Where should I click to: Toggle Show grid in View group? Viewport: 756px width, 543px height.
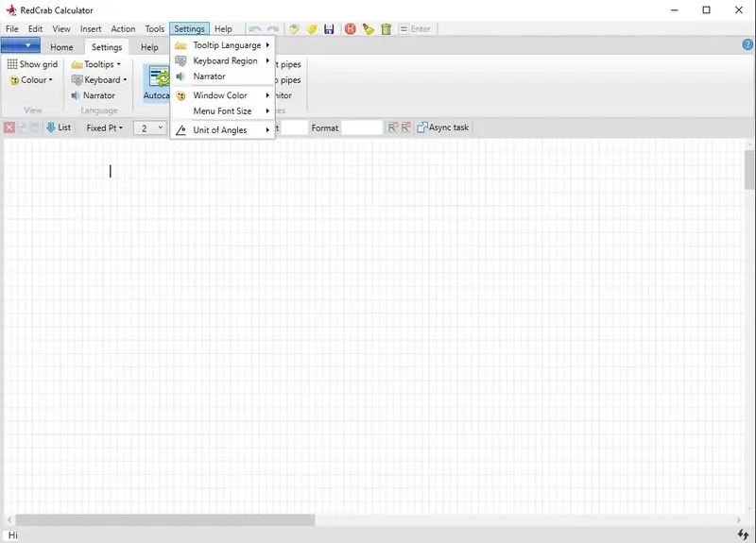[32, 64]
